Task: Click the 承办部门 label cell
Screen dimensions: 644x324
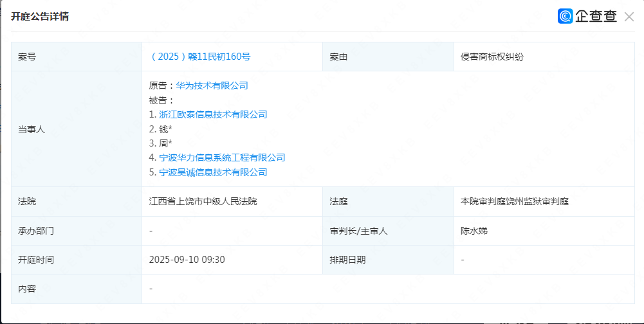Action: pos(77,231)
